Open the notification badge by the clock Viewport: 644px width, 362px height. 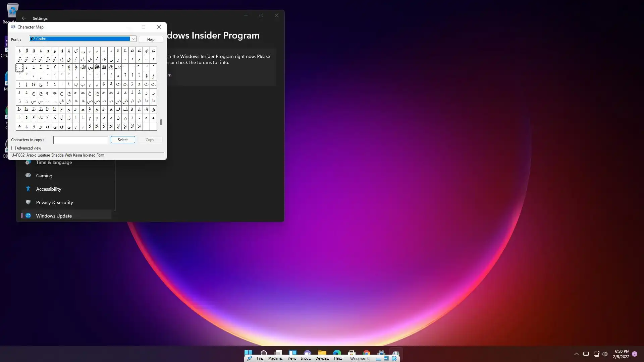[x=634, y=354]
